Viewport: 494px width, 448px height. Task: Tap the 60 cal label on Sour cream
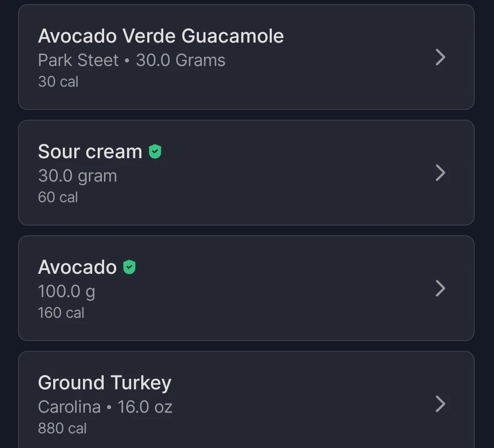(58, 197)
